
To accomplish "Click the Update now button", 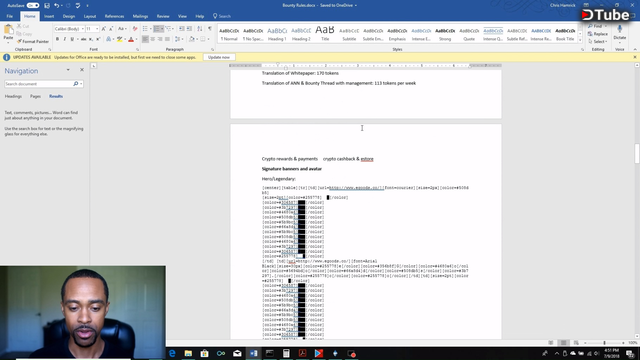I will pyautogui.click(x=219, y=58).
